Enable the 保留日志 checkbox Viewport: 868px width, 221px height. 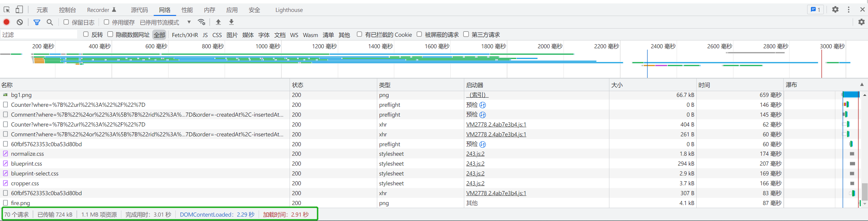66,22
